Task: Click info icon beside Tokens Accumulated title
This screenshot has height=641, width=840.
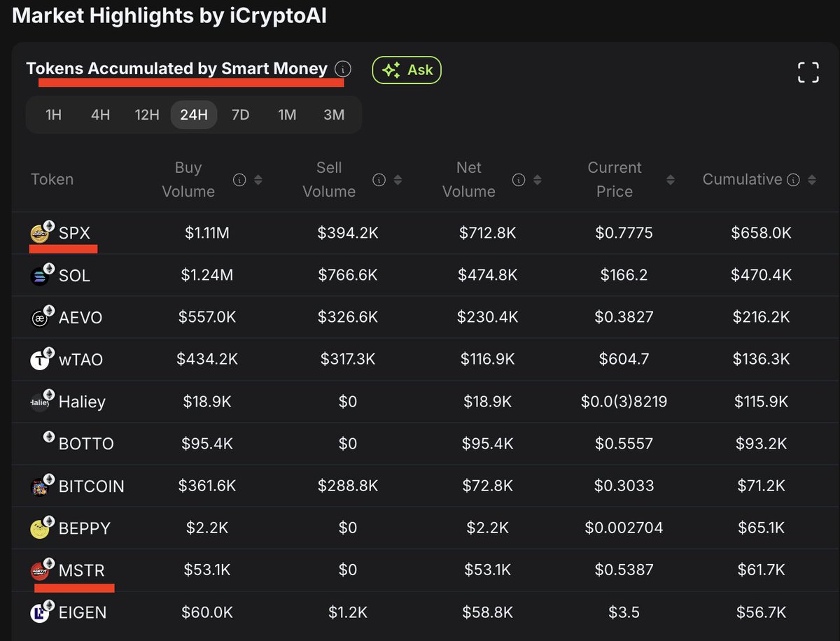Action: coord(342,69)
